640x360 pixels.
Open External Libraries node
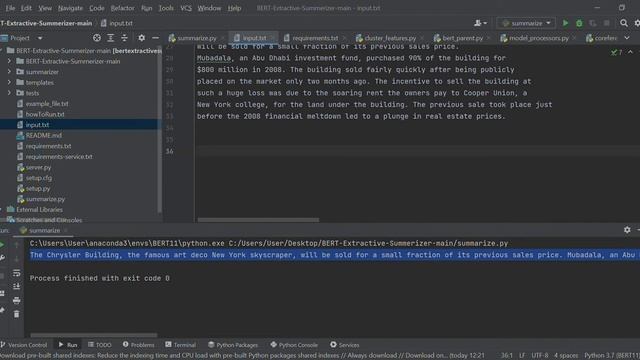pyautogui.click(x=39, y=210)
